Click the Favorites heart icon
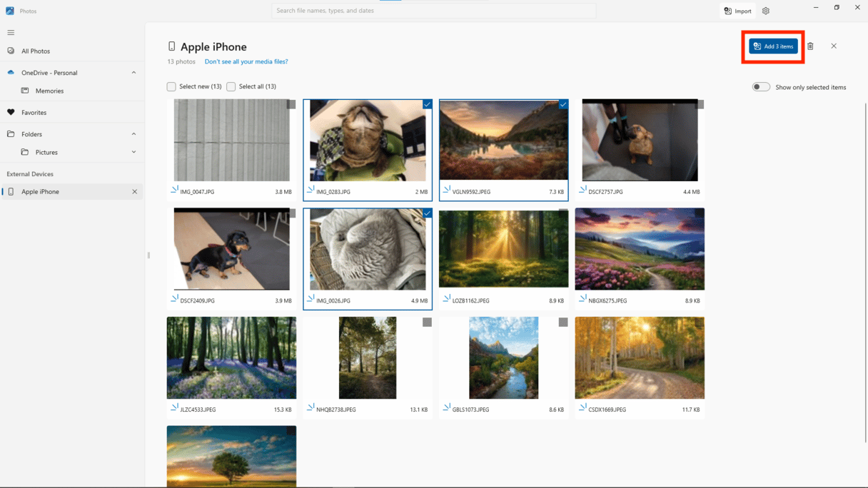868x488 pixels. pos(11,113)
